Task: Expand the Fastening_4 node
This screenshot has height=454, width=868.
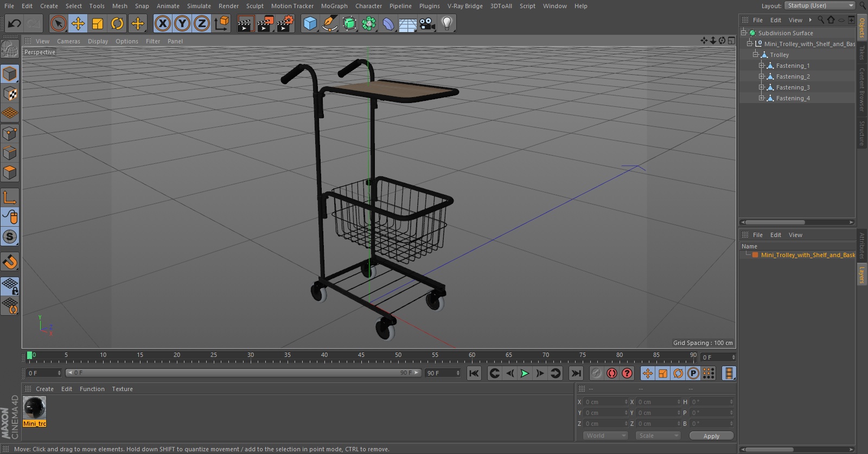Action: [762, 98]
